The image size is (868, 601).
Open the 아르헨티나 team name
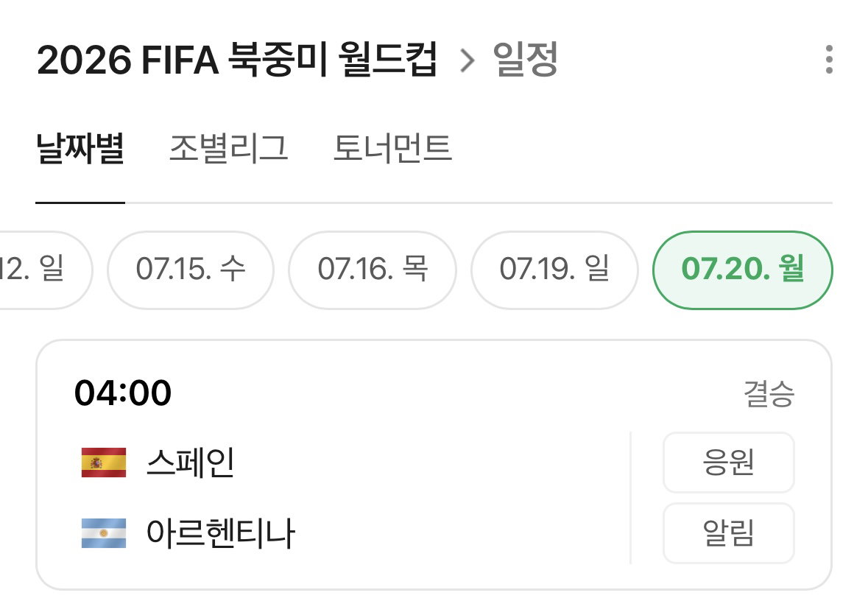(220, 533)
